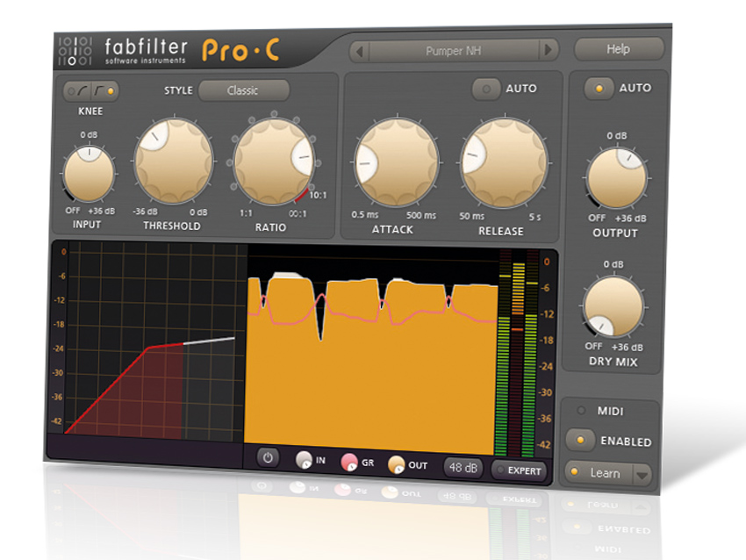The height and width of the screenshot is (560, 746).
Task: Click the KNEE label
Action: (90, 111)
